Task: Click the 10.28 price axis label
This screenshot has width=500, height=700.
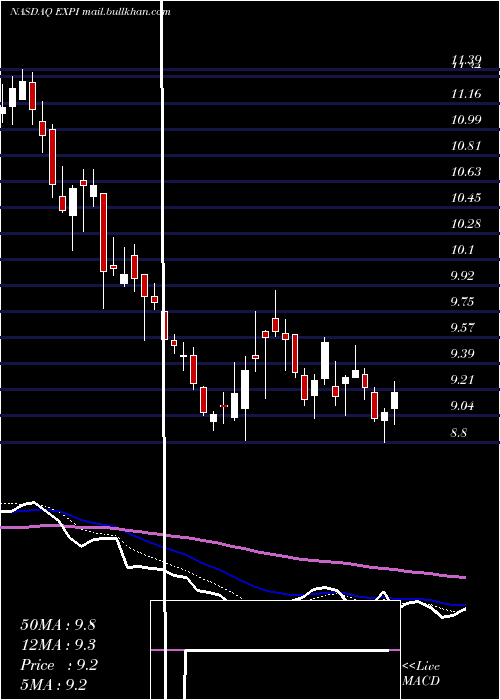Action: tap(466, 223)
